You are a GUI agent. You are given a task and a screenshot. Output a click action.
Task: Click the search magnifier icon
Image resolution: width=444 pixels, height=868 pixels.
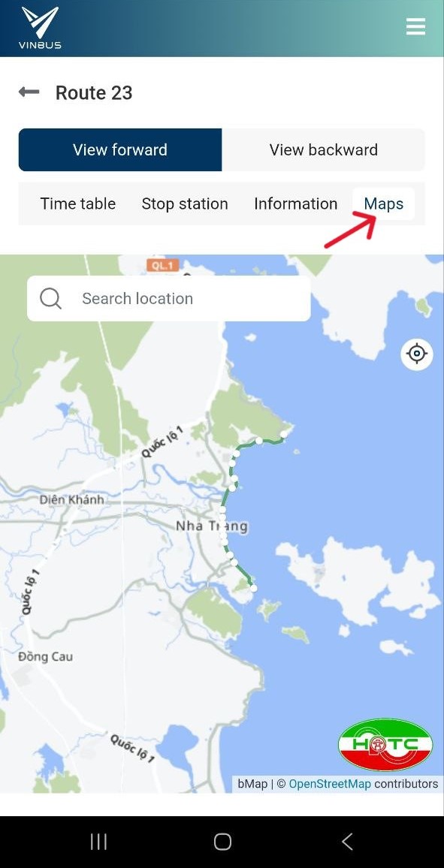(x=51, y=298)
